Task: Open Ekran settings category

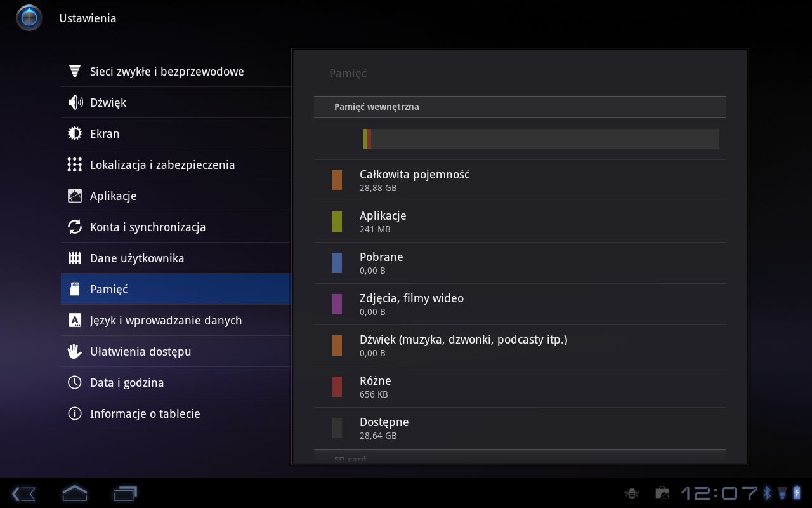Action: click(176, 133)
